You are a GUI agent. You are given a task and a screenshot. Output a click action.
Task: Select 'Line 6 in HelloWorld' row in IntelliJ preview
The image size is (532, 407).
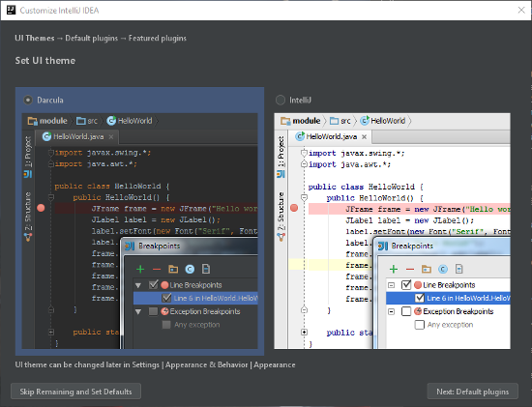448,298
